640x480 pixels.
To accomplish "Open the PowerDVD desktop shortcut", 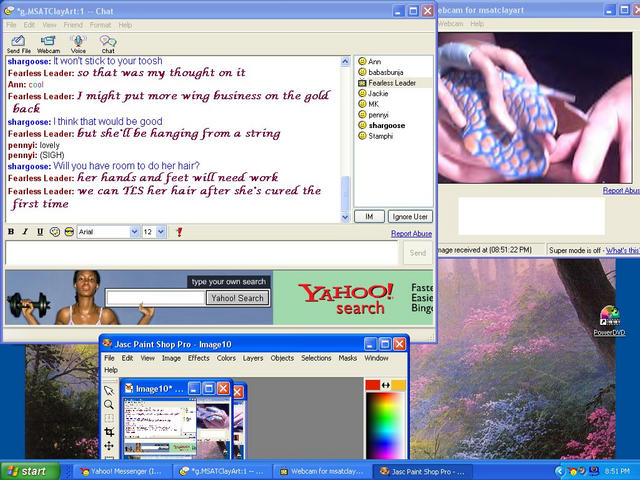I will click(x=609, y=321).
